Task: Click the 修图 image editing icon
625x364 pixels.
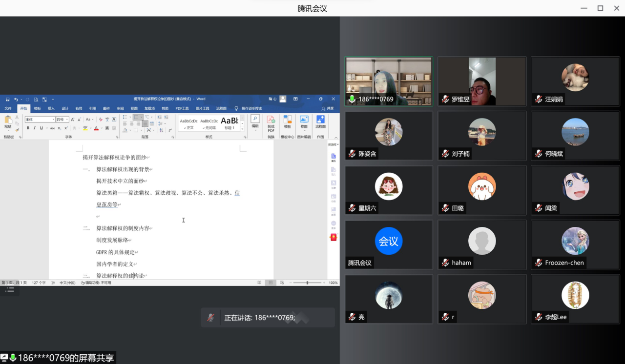Action: click(304, 121)
